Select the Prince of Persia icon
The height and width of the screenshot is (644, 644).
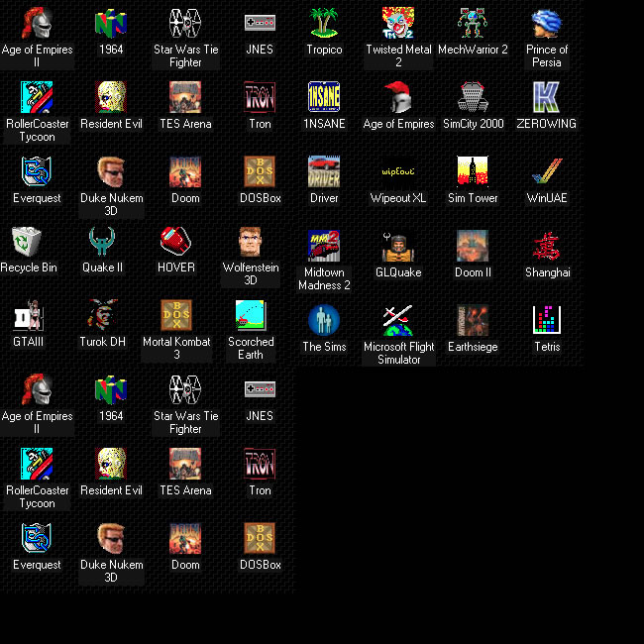pyautogui.click(x=546, y=23)
